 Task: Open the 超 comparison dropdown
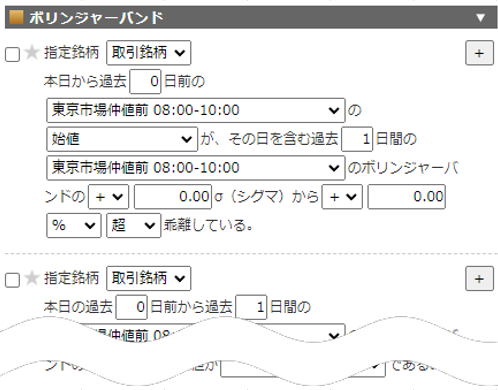coord(133,225)
